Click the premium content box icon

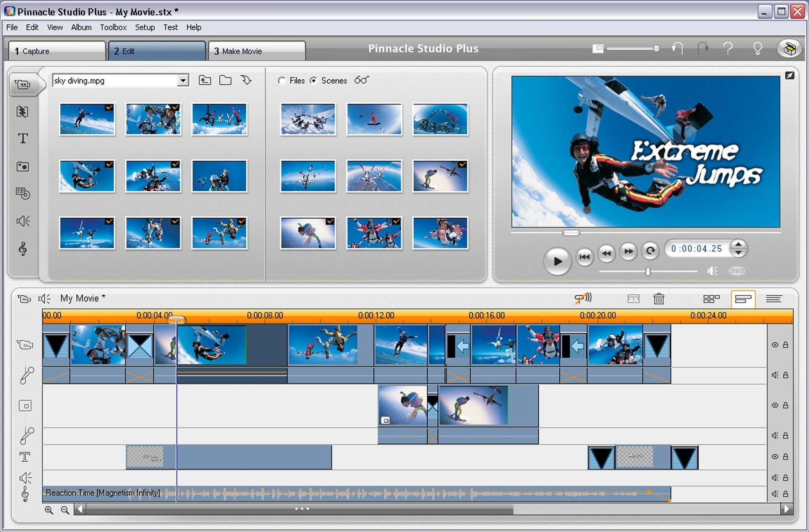coord(789,48)
